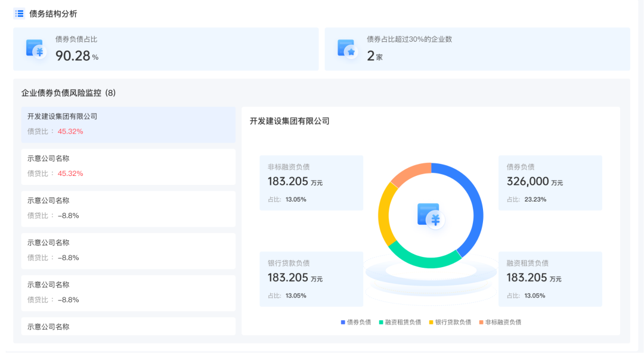Screen dimensions: 644x353
Task: Open the 融资租赁负债 data card right of chart
Action: click(x=550, y=279)
